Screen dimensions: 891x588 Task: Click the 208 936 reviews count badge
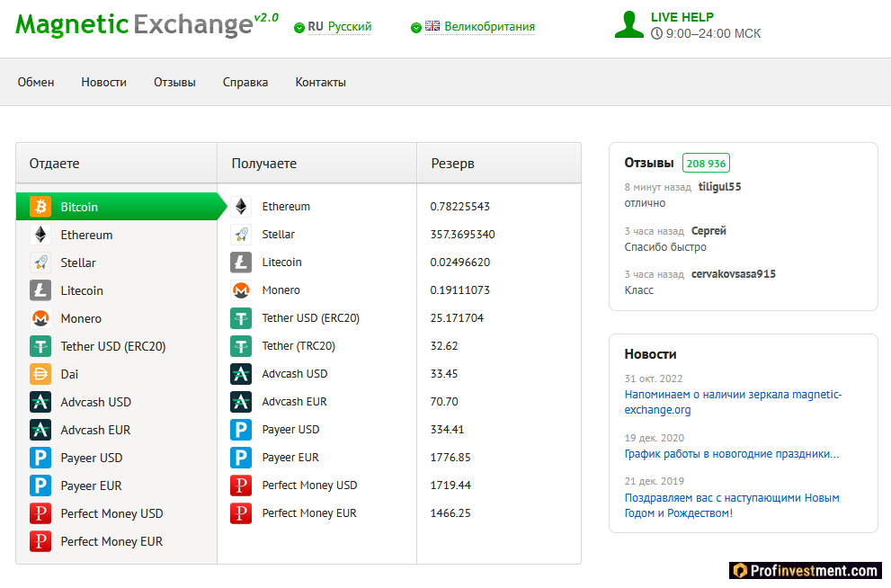[706, 163]
